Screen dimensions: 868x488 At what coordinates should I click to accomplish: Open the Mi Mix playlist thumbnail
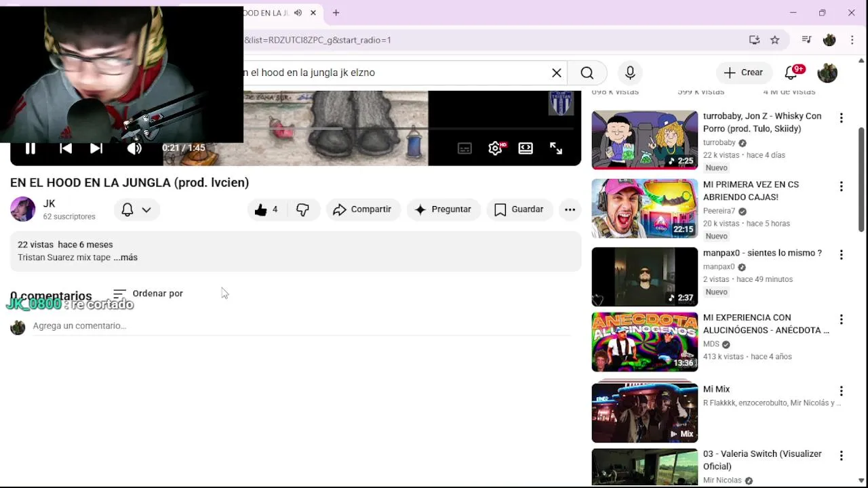(x=645, y=413)
